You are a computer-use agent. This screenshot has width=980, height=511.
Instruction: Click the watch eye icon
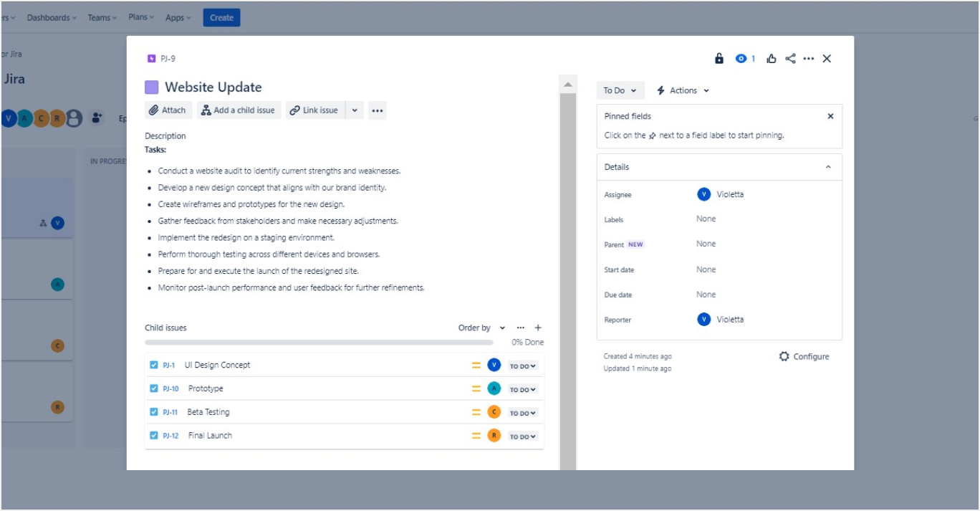click(x=741, y=59)
